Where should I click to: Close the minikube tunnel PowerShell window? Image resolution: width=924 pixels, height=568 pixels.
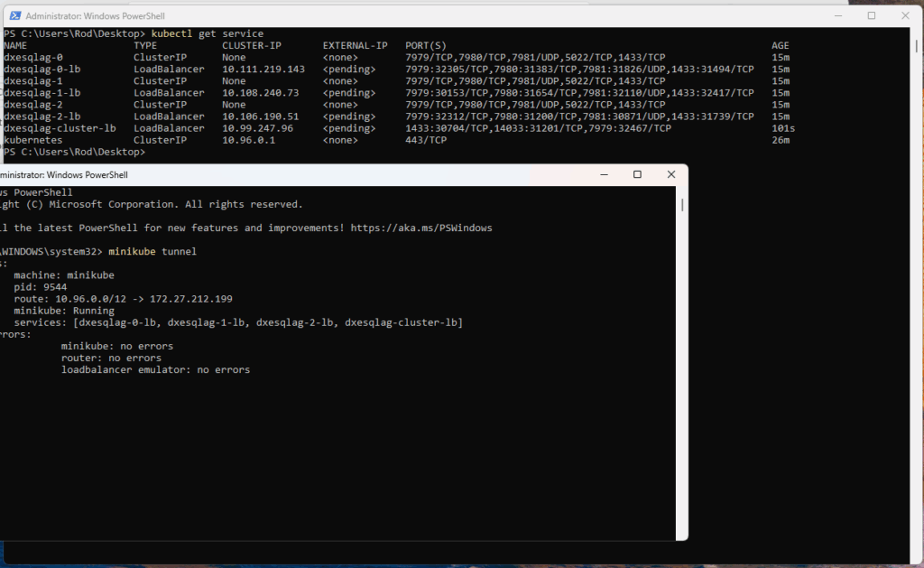point(670,174)
